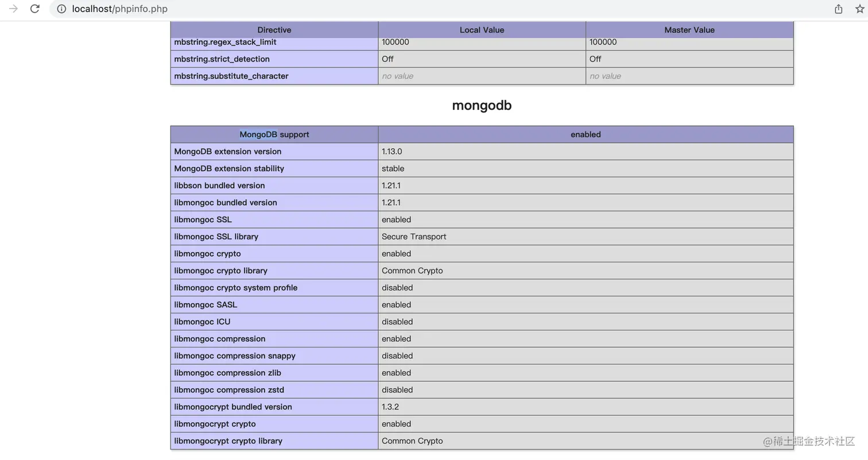The width and height of the screenshot is (868, 460).
Task: Open the share page icon
Action: pyautogui.click(x=839, y=9)
